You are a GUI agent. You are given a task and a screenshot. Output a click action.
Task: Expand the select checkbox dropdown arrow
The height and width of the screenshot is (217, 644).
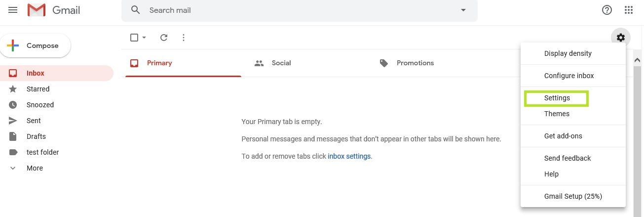[144, 38]
